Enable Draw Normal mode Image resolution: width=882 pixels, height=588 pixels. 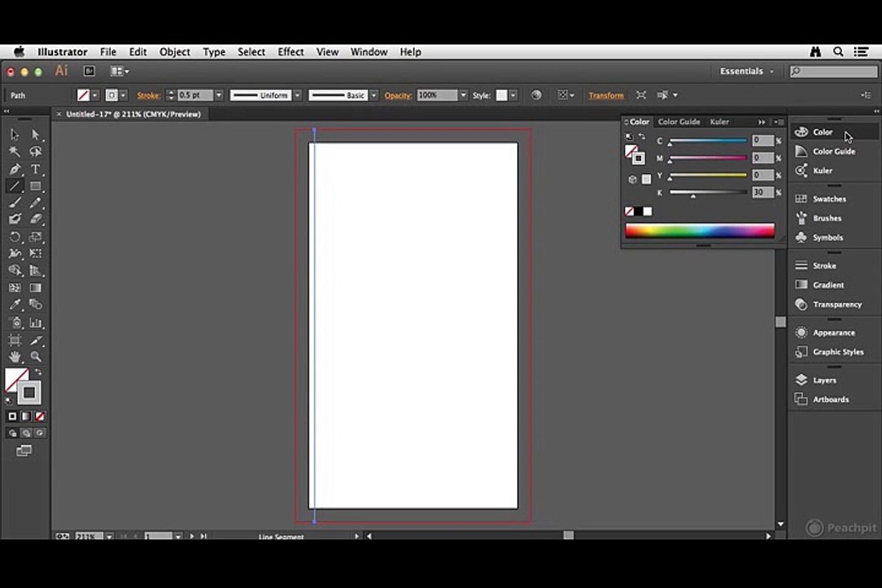[x=12, y=433]
